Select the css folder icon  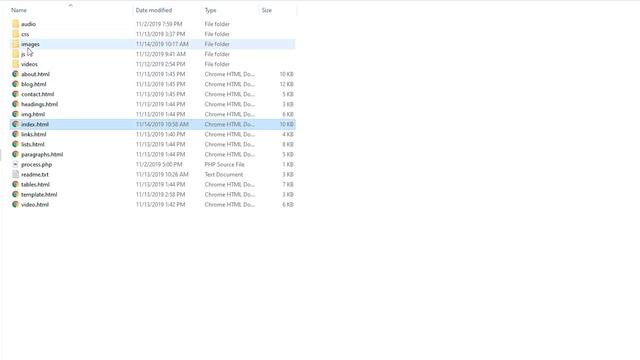click(16, 34)
